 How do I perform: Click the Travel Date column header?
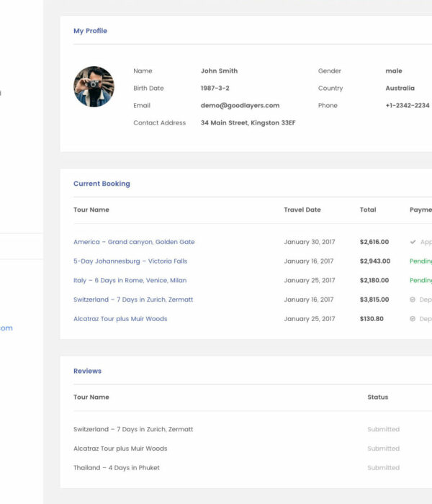(x=302, y=210)
